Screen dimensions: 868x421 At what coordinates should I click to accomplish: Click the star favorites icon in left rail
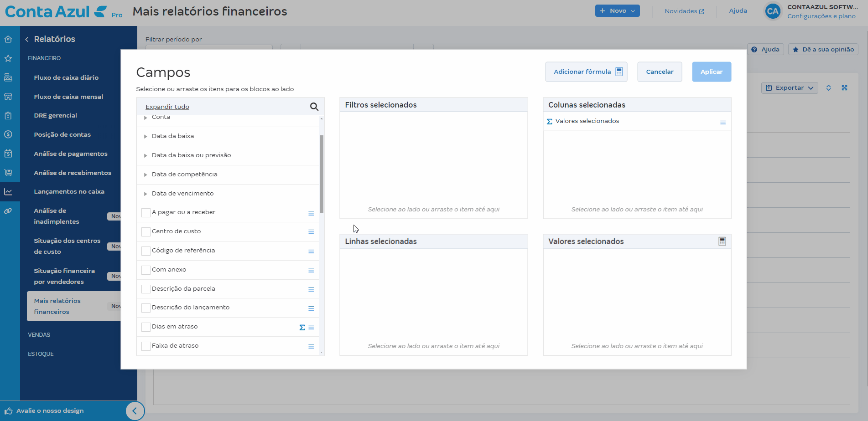click(8, 58)
